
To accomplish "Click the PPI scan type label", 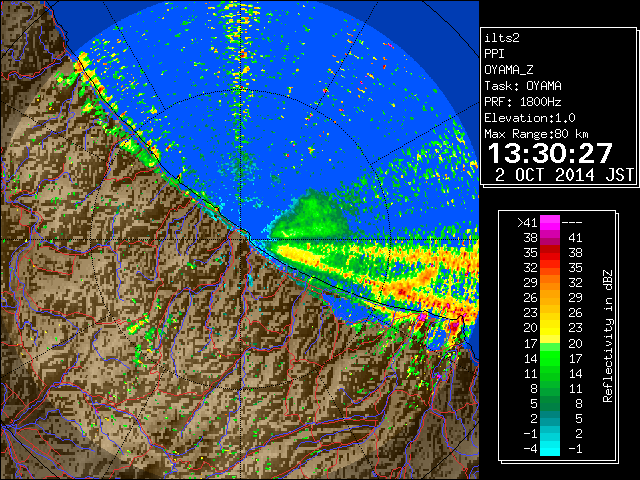I will [494, 54].
